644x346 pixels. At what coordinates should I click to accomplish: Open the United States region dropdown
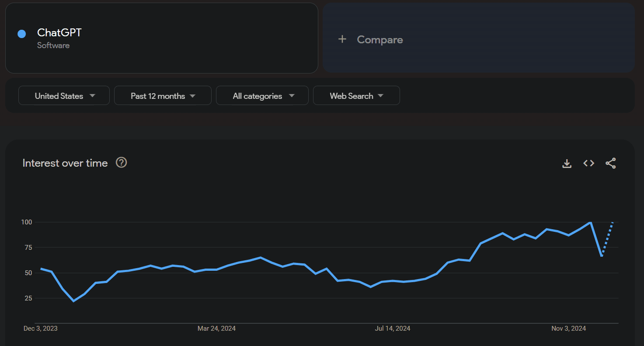64,95
